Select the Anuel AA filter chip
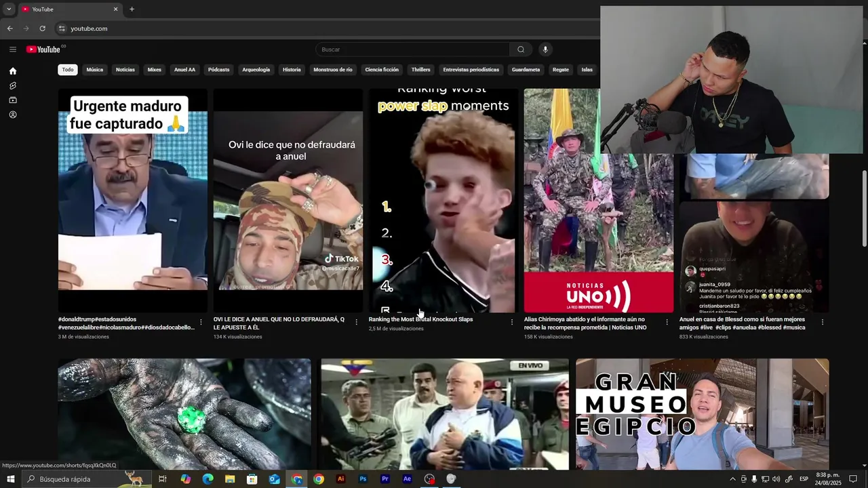868x488 pixels. 184,70
